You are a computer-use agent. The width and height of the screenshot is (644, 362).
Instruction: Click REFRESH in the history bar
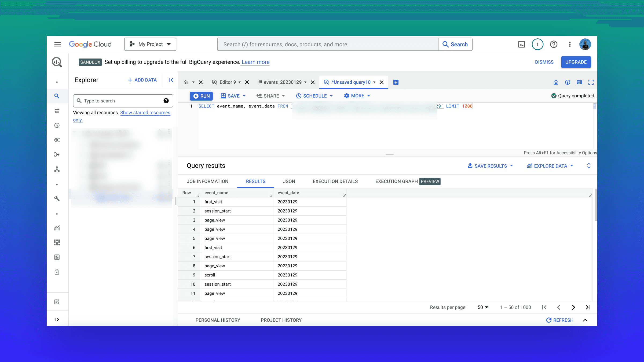point(560,320)
